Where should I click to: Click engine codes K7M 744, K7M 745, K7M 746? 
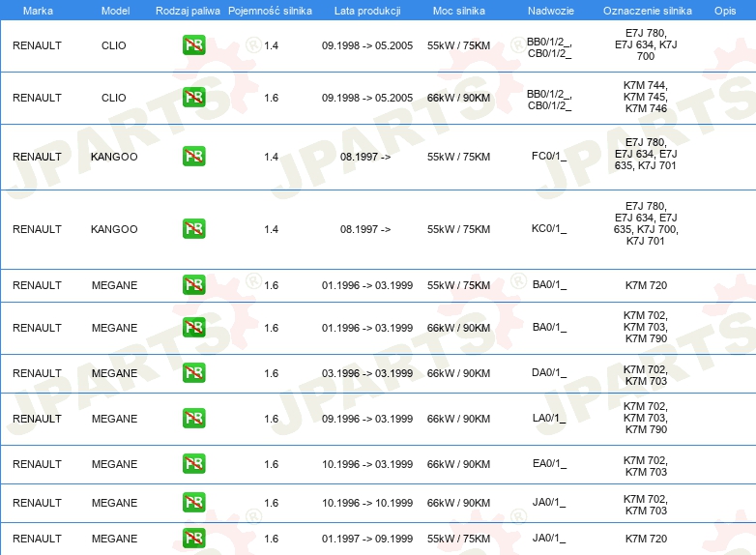tap(646, 97)
